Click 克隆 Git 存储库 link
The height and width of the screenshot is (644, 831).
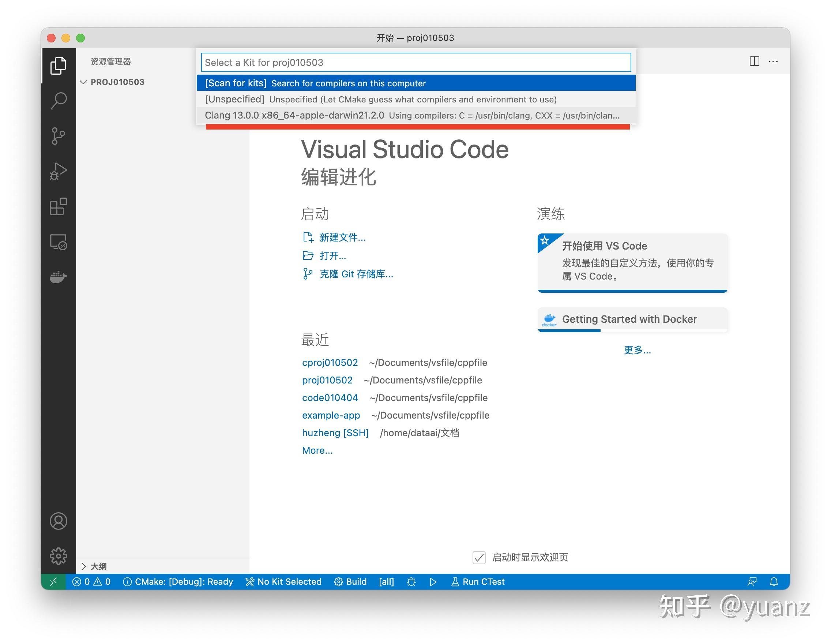click(x=356, y=274)
